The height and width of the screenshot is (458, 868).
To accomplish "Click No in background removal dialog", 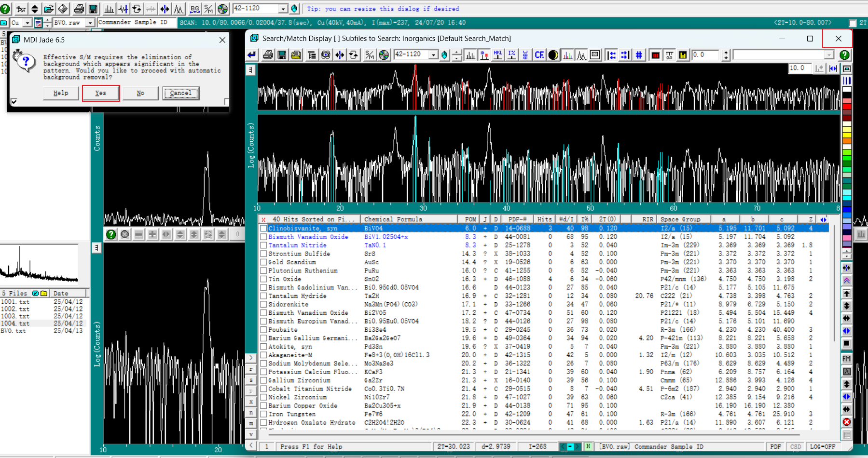I will [140, 93].
